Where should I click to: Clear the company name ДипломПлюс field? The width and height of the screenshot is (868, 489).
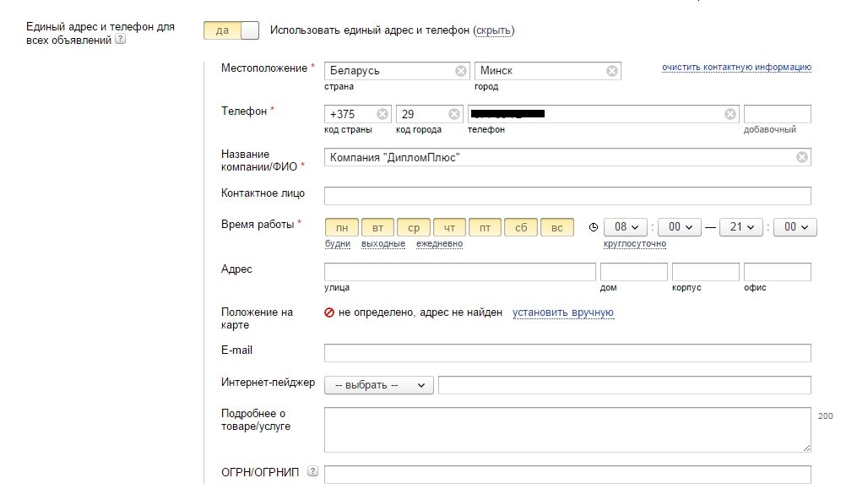[800, 156]
